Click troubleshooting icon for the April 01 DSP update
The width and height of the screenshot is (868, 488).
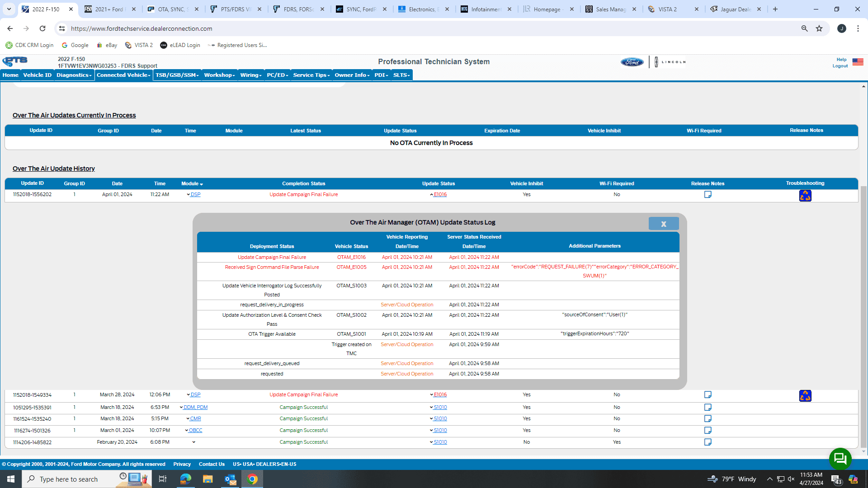tap(805, 196)
